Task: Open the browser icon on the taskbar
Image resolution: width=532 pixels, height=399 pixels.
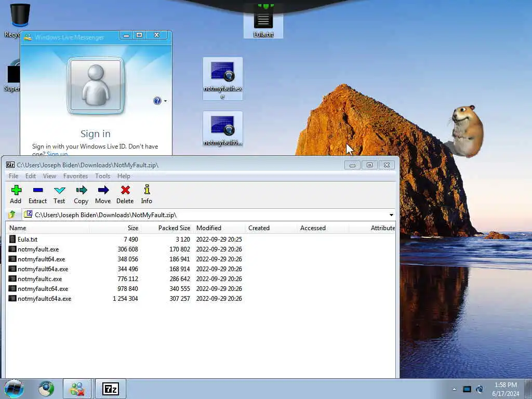Action: [46, 389]
